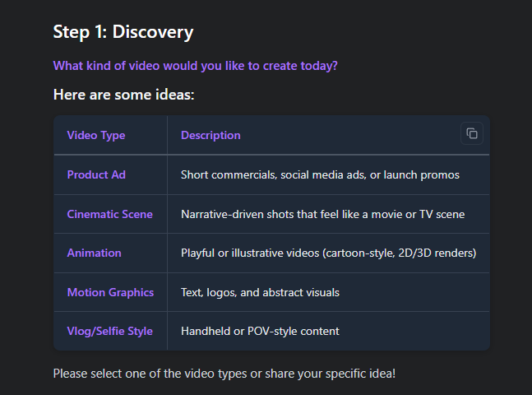This screenshot has height=395, width=532.
Task: Select the 'Description' column header
Action: (210, 135)
